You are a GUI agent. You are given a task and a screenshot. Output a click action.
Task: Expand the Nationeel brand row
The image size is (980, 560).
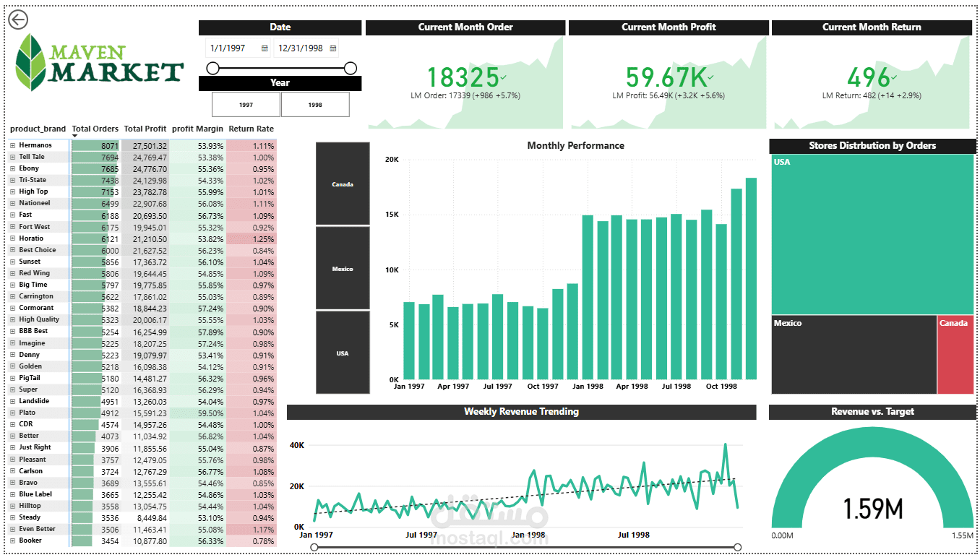coord(13,203)
